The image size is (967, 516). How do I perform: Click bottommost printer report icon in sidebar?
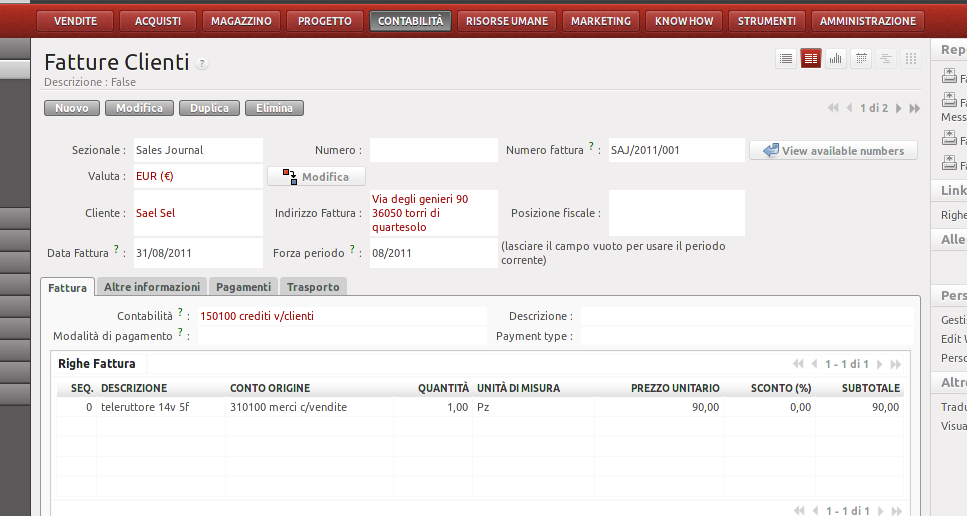coord(949,163)
